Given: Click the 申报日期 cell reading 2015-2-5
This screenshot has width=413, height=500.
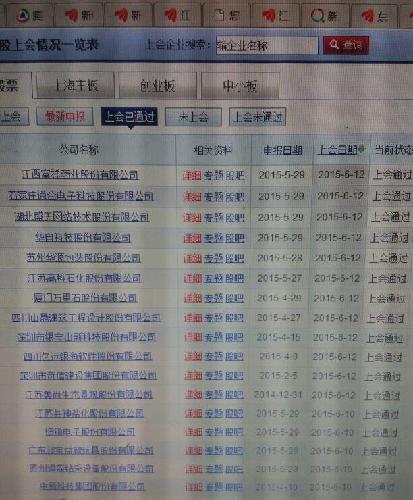Looking at the screenshot, I should 278,376.
